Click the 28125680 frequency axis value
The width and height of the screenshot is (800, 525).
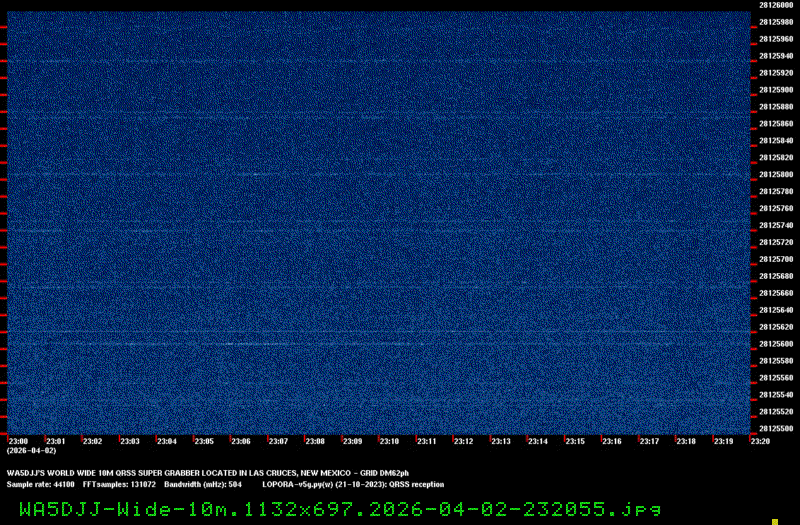pyautogui.click(x=776, y=276)
